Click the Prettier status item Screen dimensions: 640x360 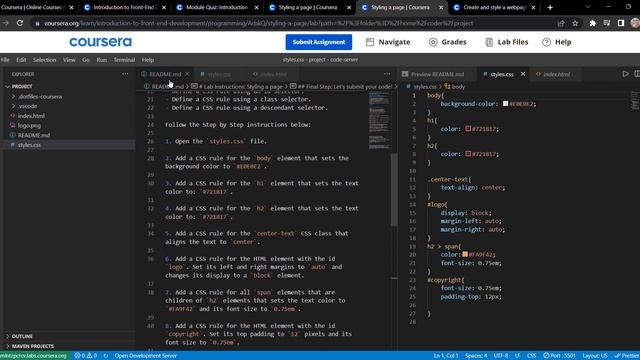click(x=627, y=356)
